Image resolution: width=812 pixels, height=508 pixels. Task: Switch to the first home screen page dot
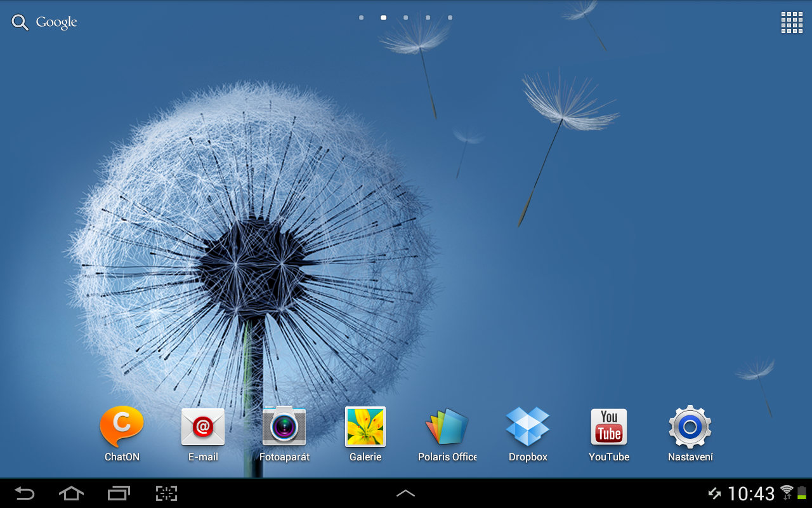tap(362, 18)
